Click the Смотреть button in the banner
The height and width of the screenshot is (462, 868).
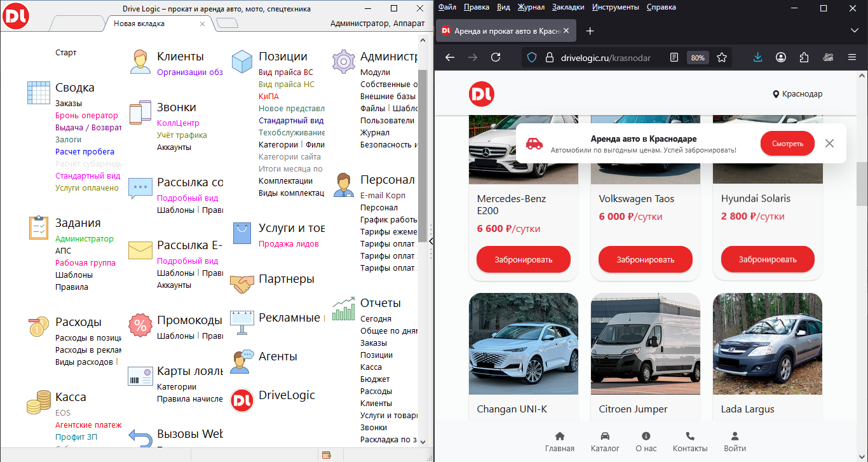click(x=787, y=144)
